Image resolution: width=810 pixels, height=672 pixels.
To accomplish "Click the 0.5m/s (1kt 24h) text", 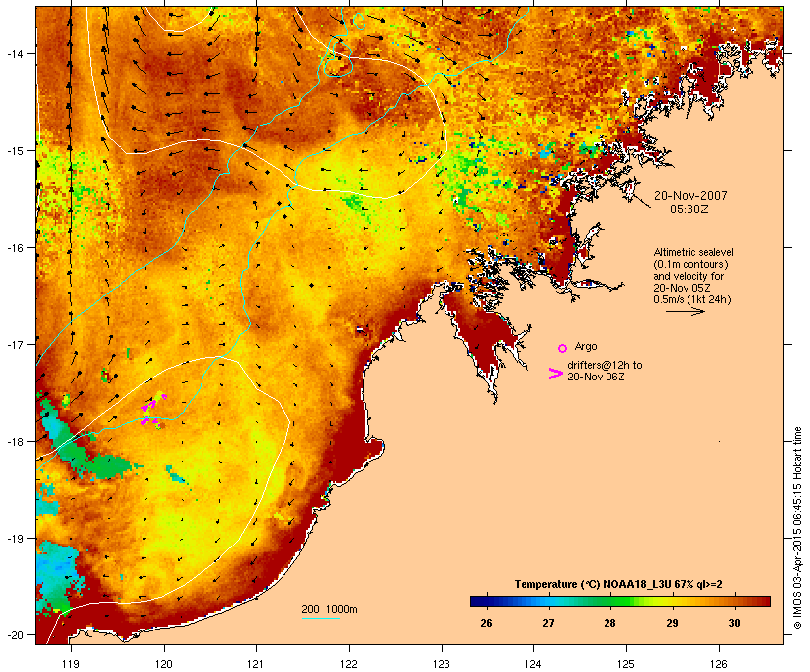I will pyautogui.click(x=692, y=299).
